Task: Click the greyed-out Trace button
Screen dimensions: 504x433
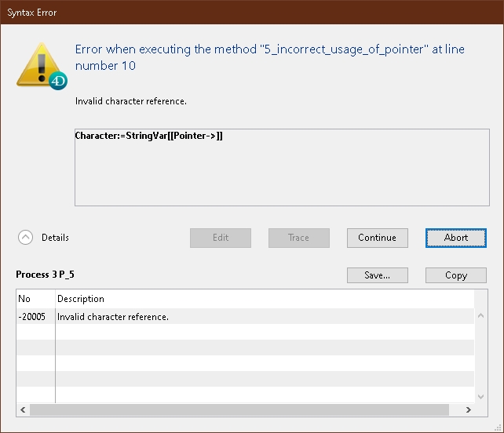Action: [x=298, y=238]
